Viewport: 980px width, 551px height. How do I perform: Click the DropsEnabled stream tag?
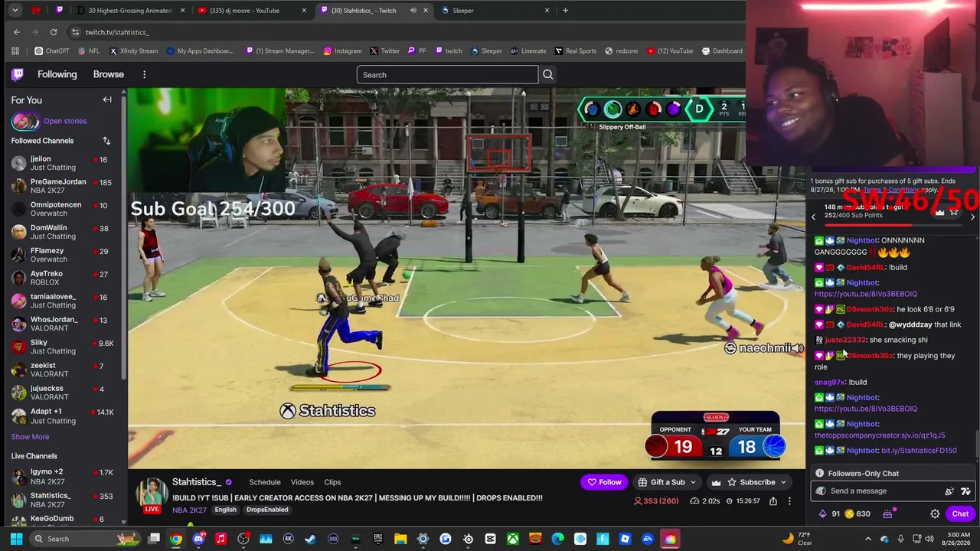click(x=267, y=510)
